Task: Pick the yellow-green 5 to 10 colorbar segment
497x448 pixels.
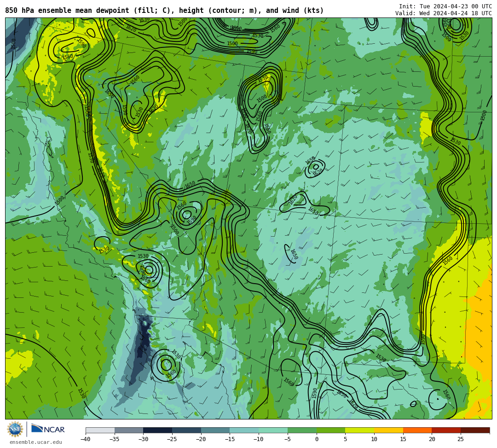Action: click(359, 430)
